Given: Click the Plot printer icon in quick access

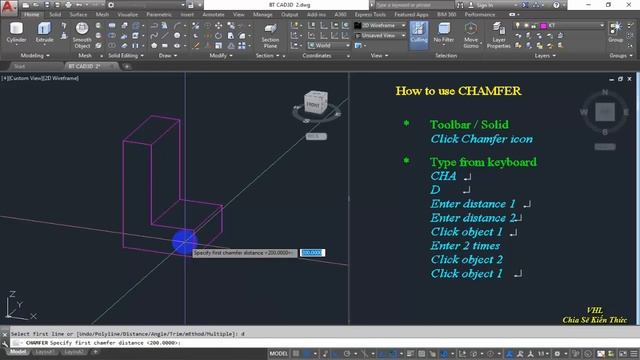Looking at the screenshot, I should pyautogui.click(x=68, y=5).
